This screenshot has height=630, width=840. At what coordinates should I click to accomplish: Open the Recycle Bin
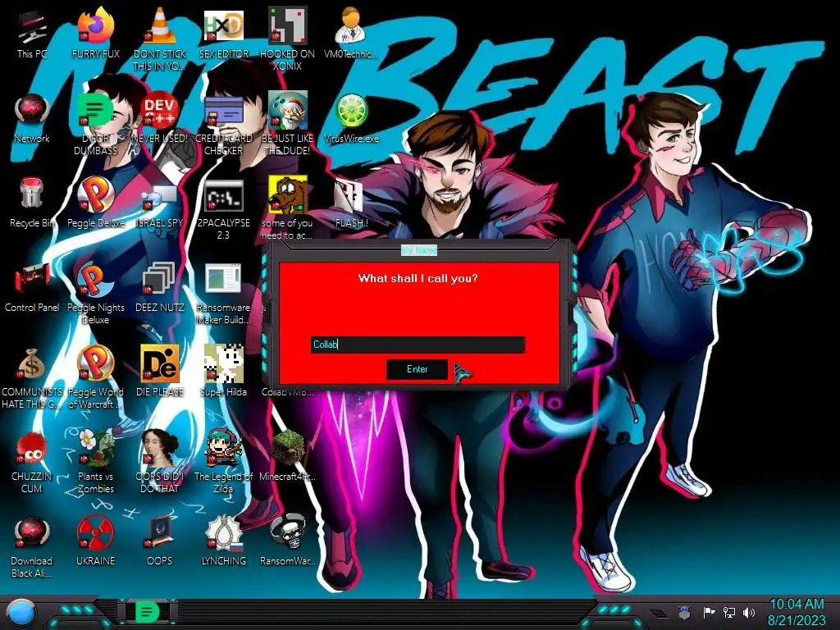coord(32,194)
